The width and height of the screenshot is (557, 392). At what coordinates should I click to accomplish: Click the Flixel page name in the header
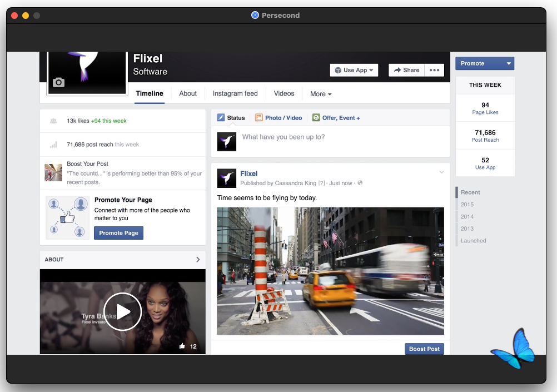pos(148,58)
